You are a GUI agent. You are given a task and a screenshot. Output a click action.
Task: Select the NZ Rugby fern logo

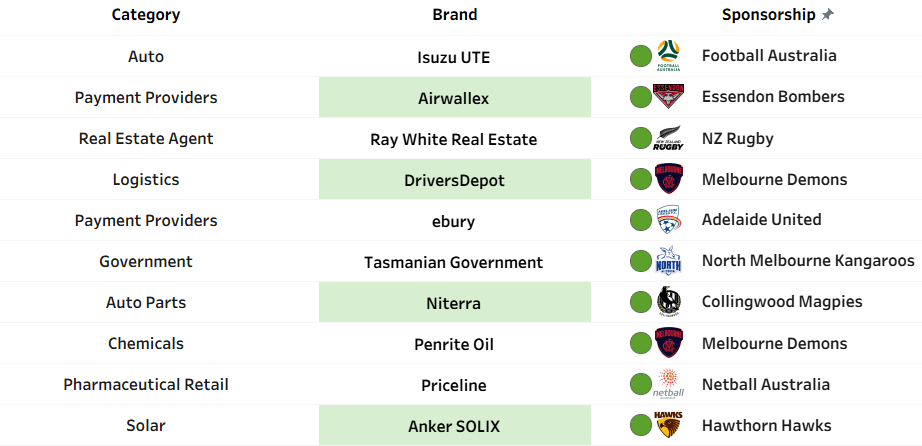(669, 138)
